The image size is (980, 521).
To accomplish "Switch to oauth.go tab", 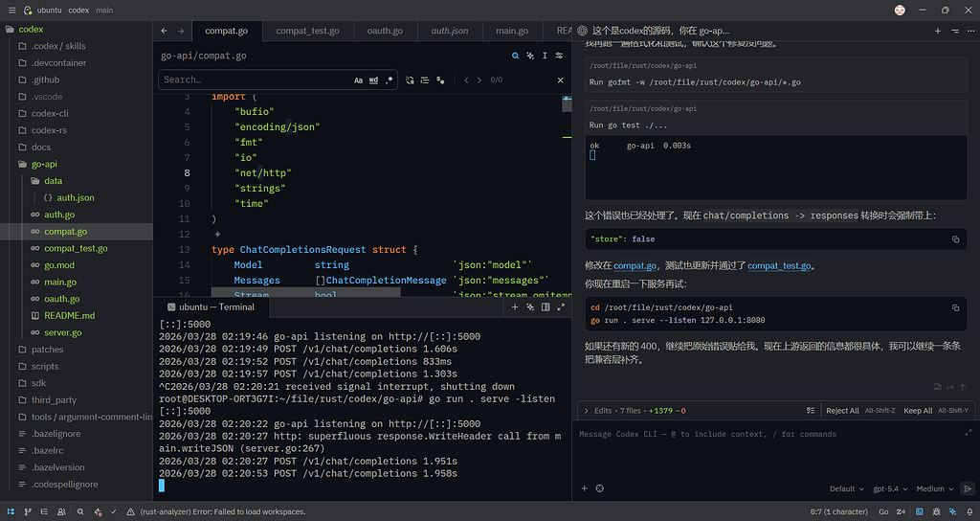I will 385,31.
